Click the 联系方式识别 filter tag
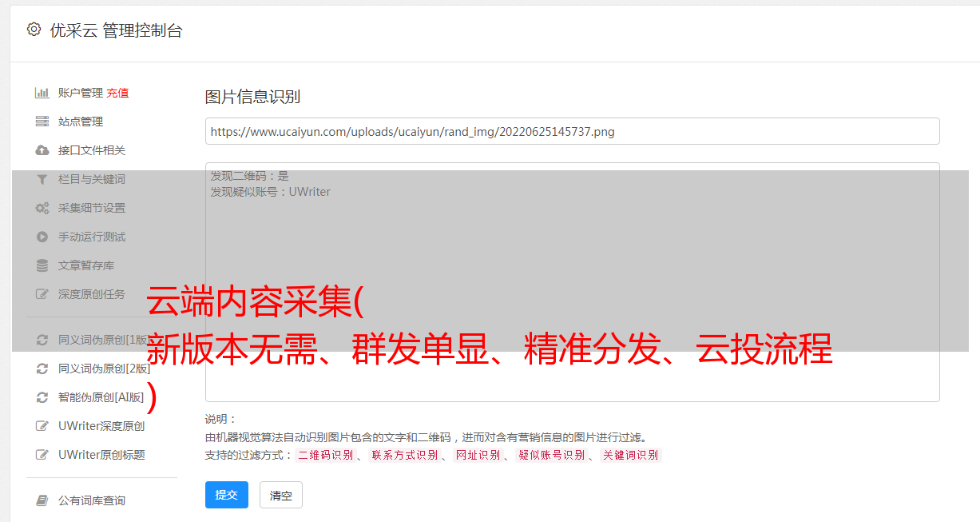The width and height of the screenshot is (980, 522). point(404,455)
